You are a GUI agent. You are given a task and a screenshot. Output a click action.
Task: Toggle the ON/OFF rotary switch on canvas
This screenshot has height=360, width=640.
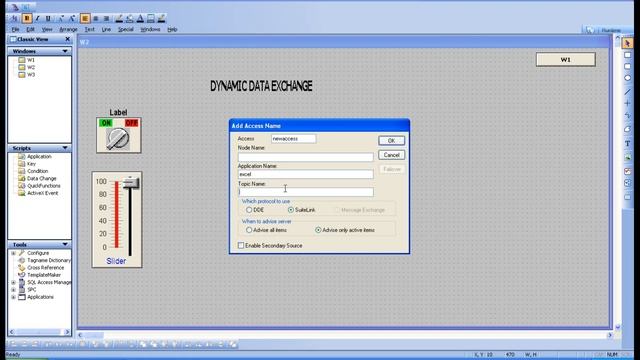(118, 138)
